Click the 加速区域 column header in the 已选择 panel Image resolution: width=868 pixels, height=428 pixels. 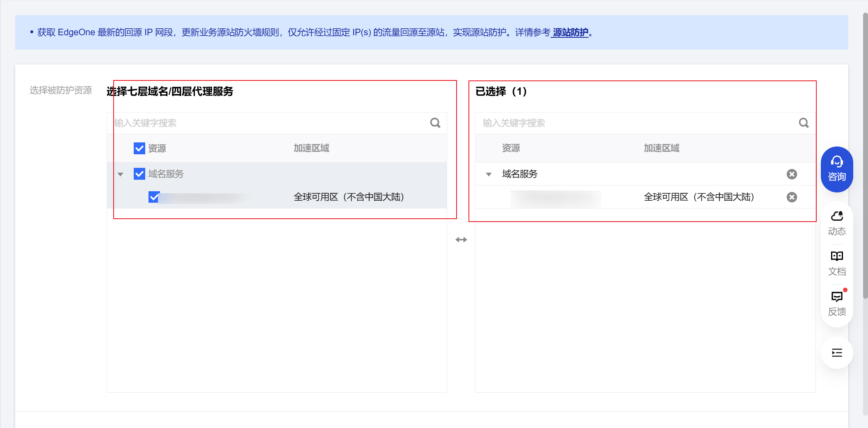pos(661,148)
